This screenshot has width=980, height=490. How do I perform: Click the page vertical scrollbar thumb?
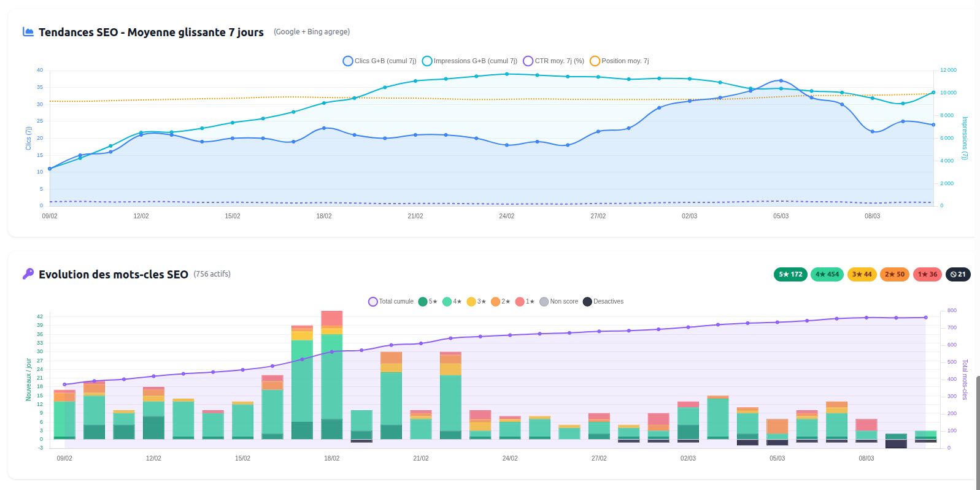[978, 433]
